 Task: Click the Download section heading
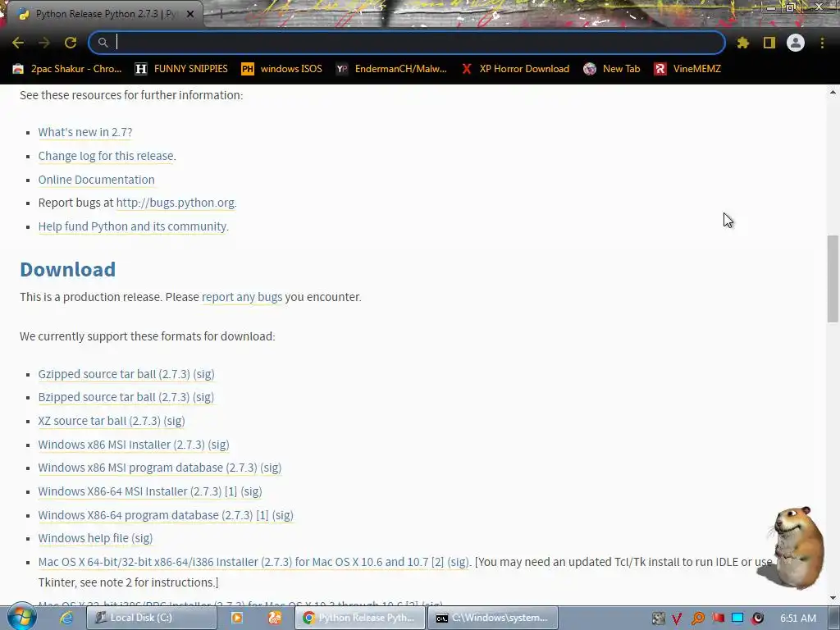point(67,269)
